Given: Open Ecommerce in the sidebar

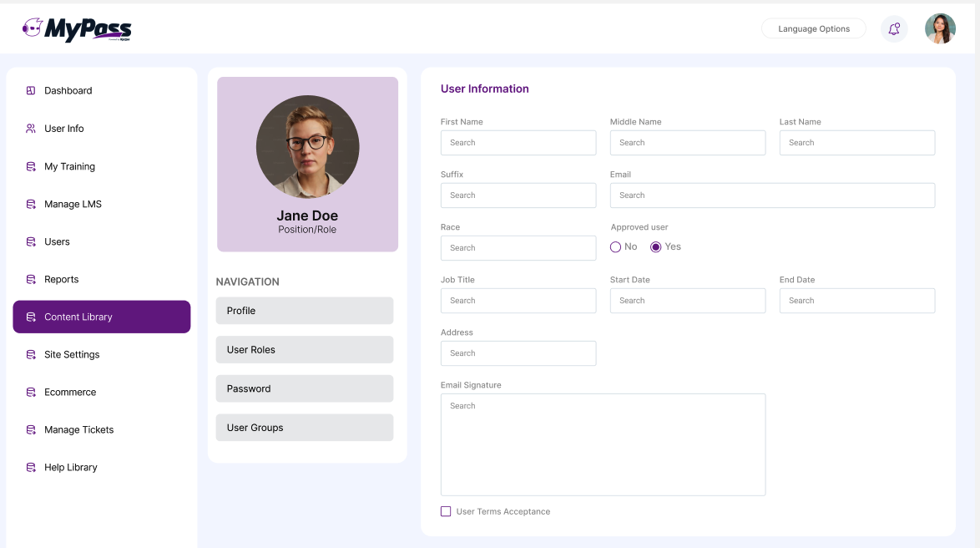Looking at the screenshot, I should [101, 393].
